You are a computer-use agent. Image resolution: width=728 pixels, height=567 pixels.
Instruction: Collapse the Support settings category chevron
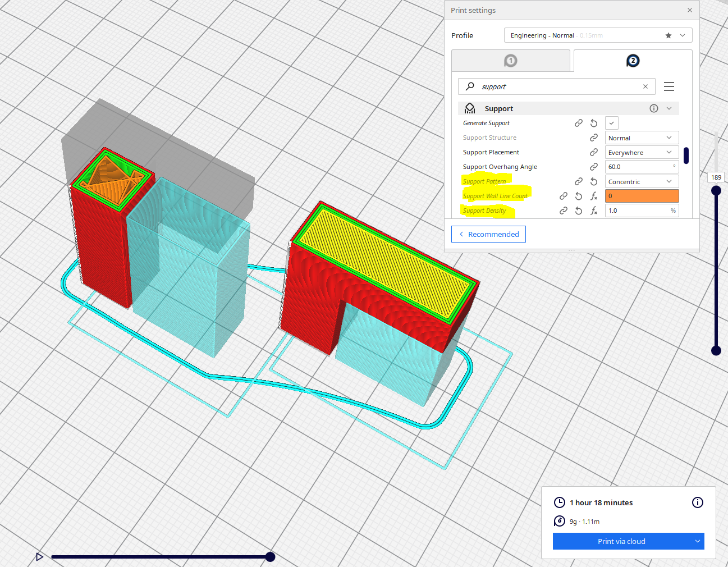[x=669, y=108]
